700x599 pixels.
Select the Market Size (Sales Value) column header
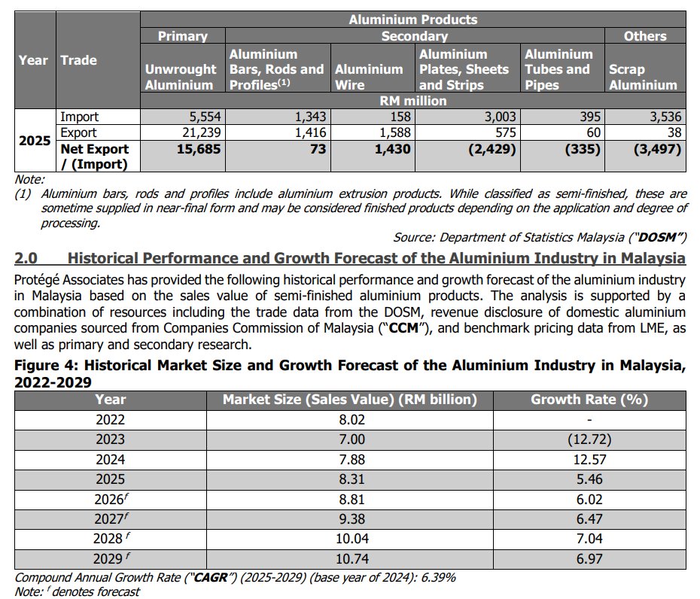click(349, 400)
